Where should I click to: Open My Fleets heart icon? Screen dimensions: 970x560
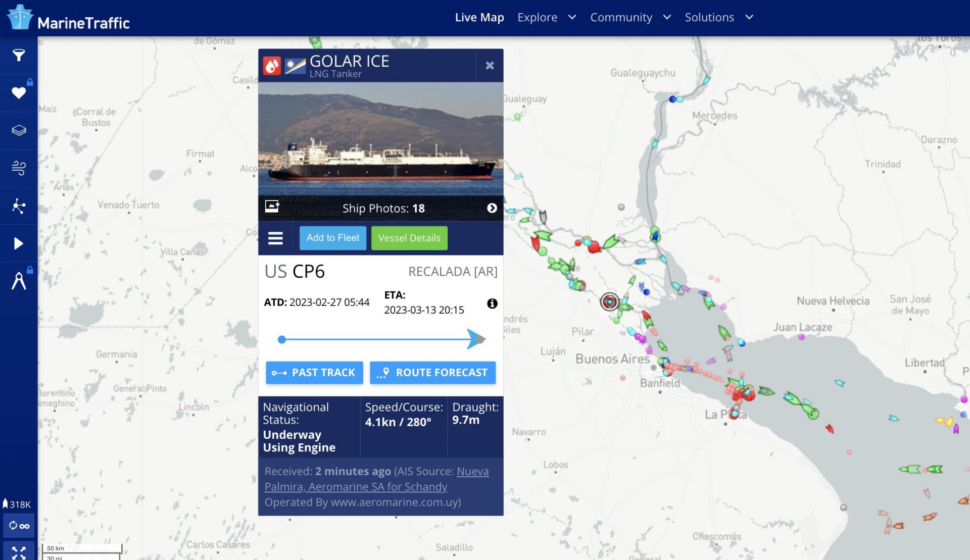19,93
